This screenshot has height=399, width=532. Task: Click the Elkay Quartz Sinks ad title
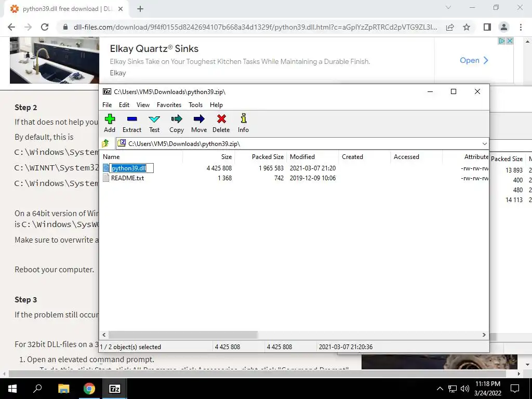coord(154,48)
